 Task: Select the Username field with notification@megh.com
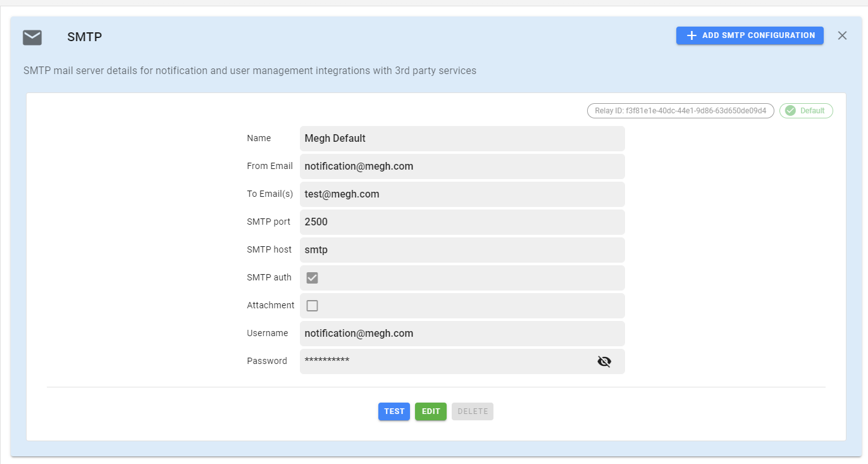[462, 333]
